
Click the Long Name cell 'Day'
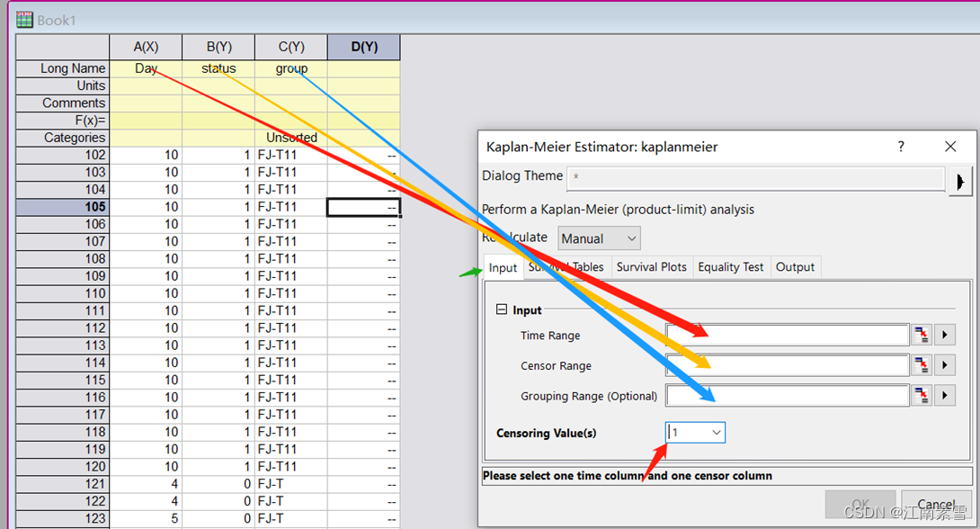[146, 68]
